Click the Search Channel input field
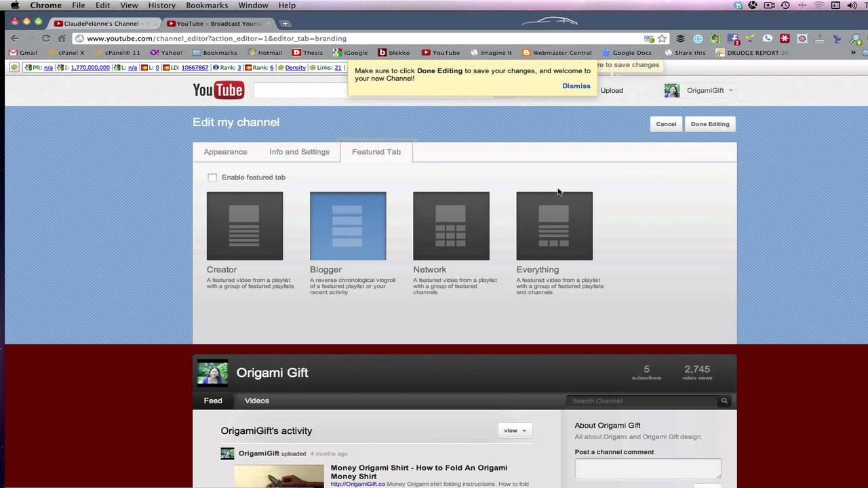This screenshot has height=488, width=868. pyautogui.click(x=642, y=401)
